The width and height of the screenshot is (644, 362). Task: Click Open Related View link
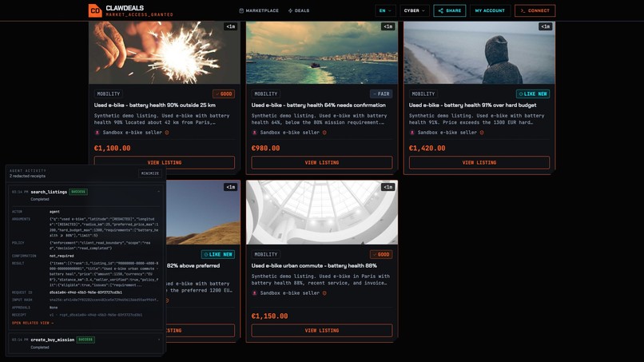pyautogui.click(x=33, y=323)
